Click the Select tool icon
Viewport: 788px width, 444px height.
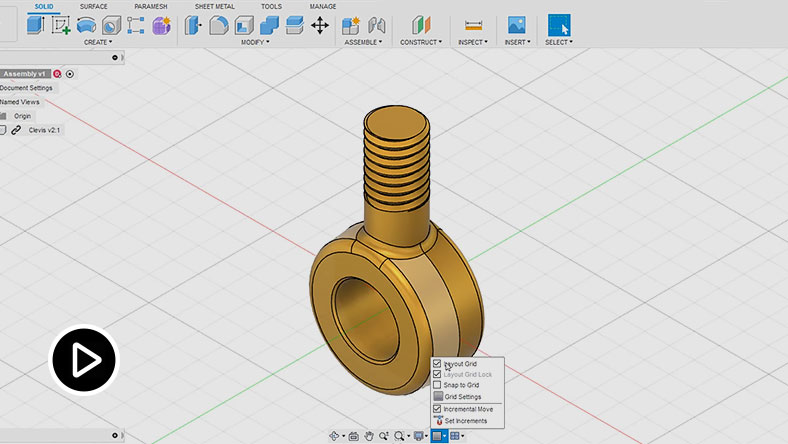558,26
